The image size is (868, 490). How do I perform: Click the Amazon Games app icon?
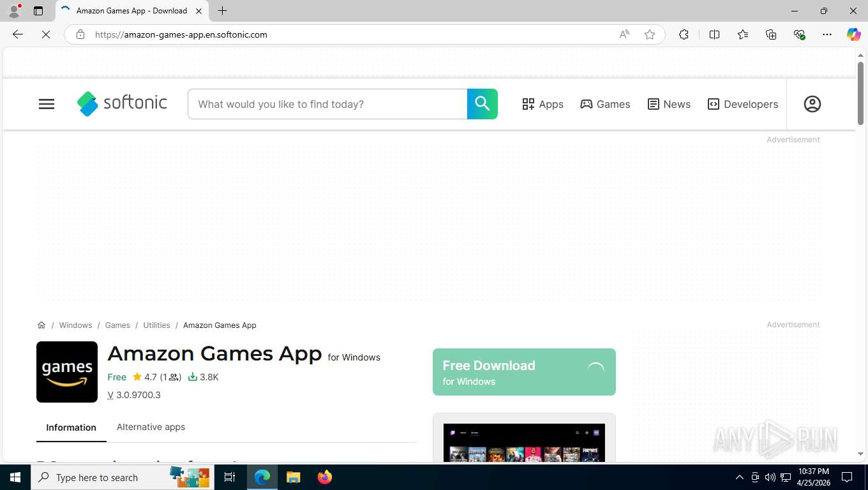click(x=67, y=372)
